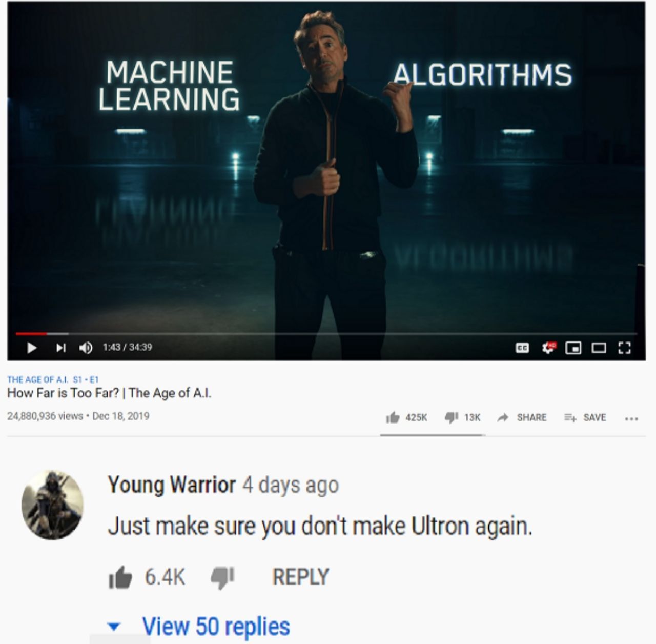Expand View 50 replies
Image resolution: width=656 pixels, height=644 pixels.
pyautogui.click(x=199, y=626)
